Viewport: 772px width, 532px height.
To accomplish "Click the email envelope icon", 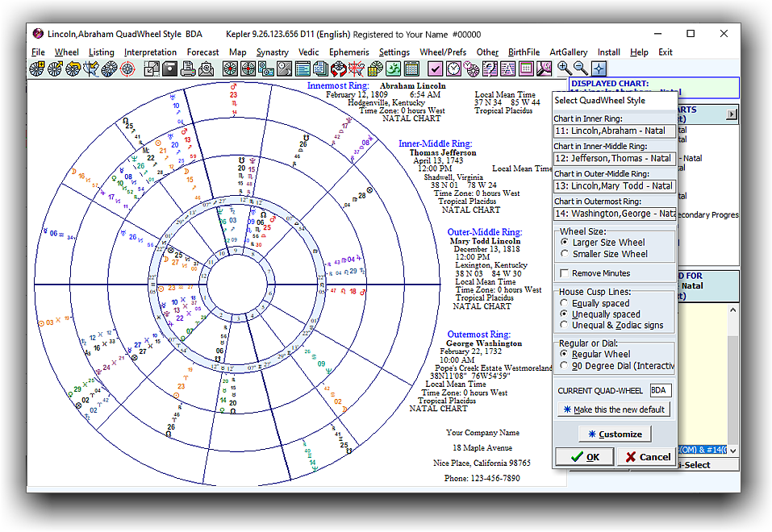I will (x=205, y=69).
